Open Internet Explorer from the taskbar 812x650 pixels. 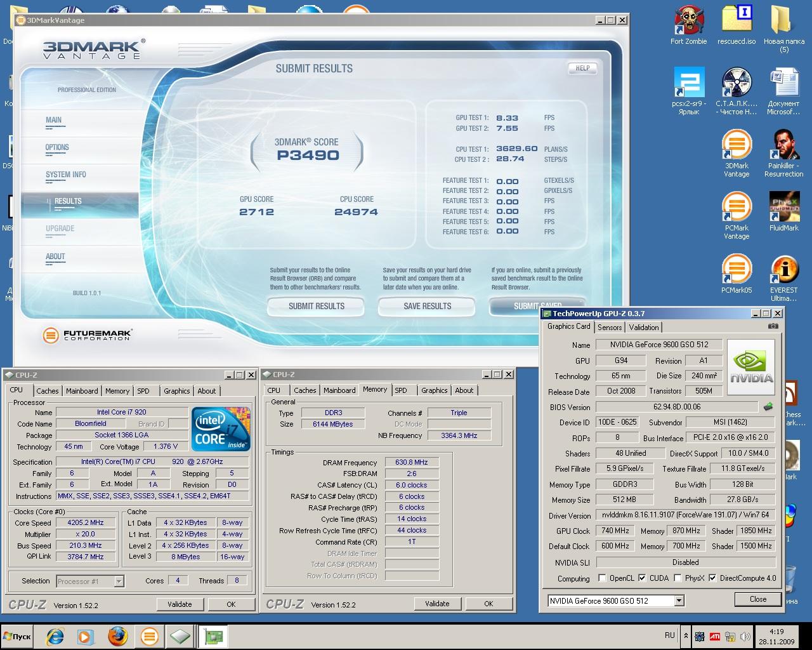55,636
